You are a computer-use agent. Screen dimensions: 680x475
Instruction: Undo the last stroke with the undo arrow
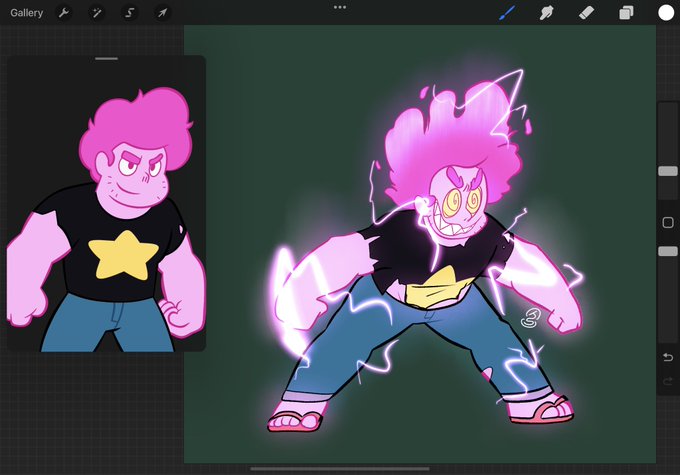click(668, 357)
